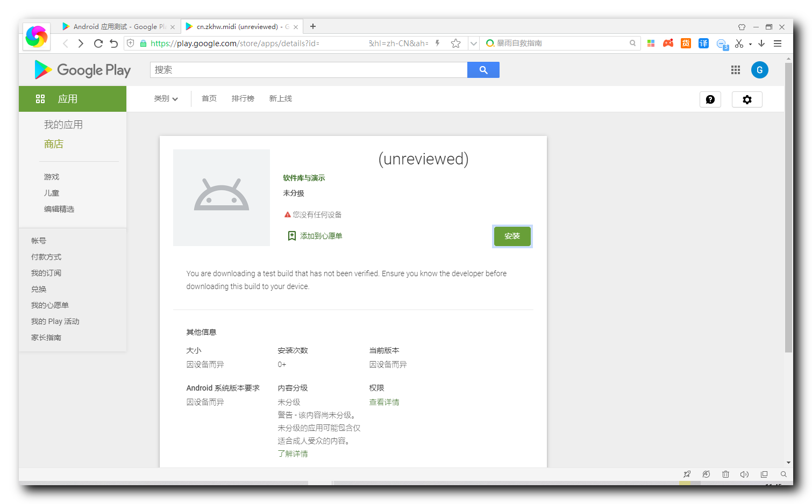Click the Google Play logo
Screen dimensions: 812x504
[x=82, y=70]
